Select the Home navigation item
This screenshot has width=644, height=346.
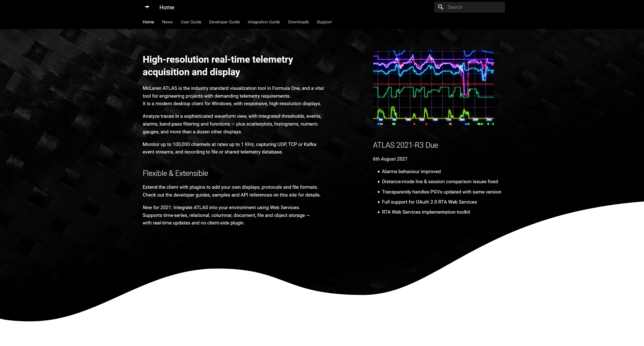pos(148,22)
